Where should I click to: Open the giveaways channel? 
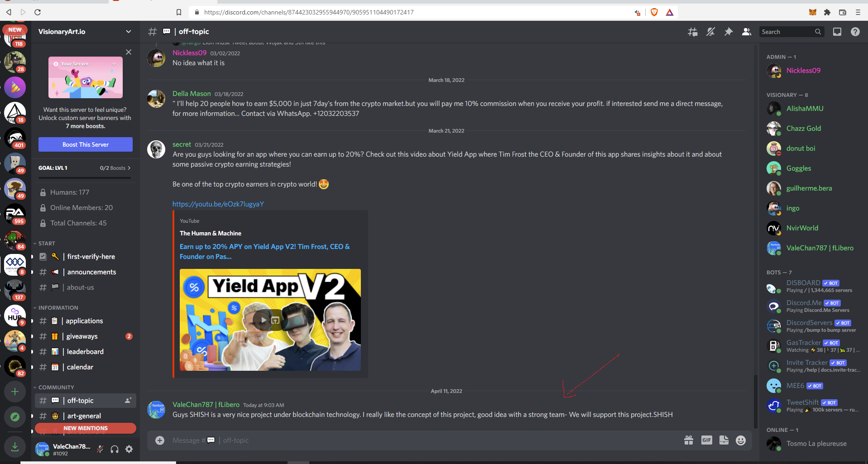(86, 336)
